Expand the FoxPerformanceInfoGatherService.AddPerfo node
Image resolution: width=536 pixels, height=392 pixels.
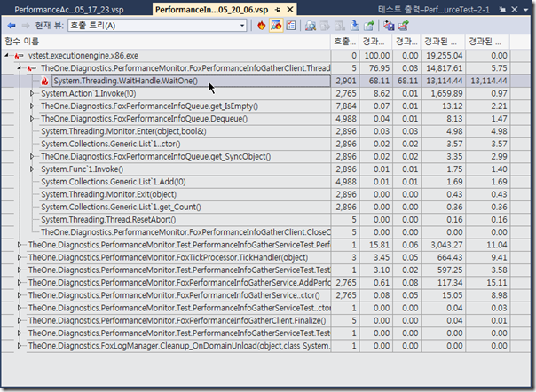(20, 283)
